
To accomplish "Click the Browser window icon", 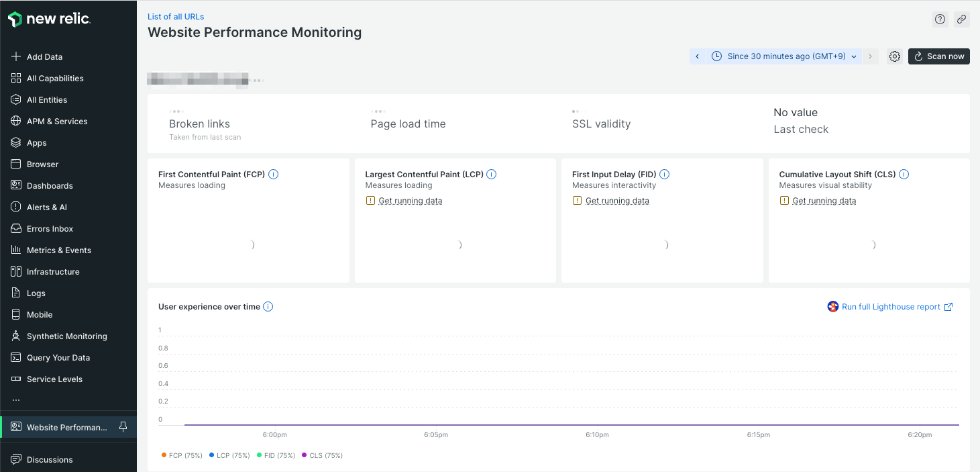I will click(16, 164).
